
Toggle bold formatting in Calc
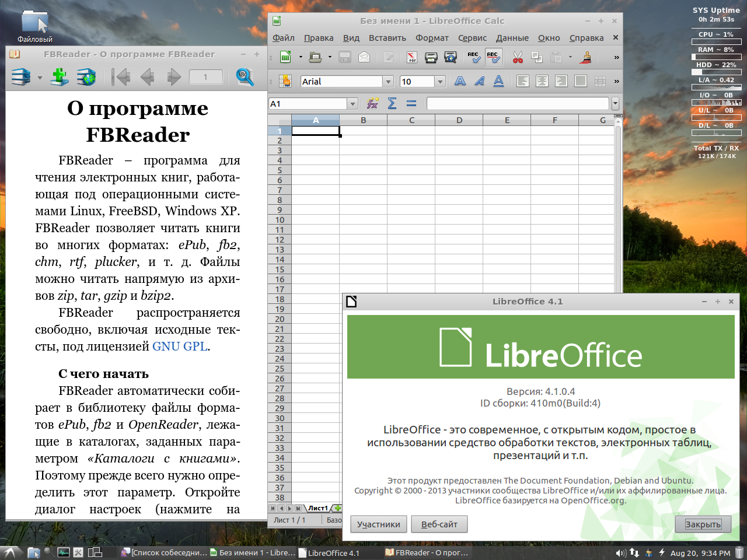[x=460, y=81]
